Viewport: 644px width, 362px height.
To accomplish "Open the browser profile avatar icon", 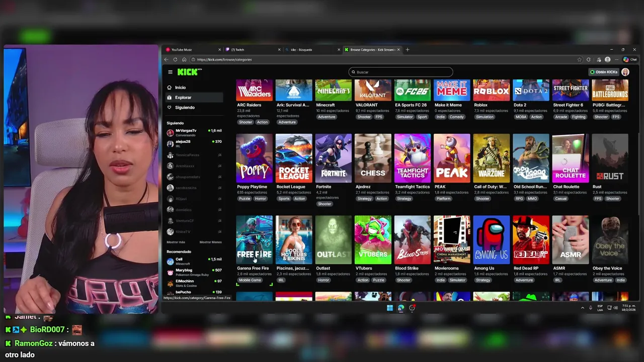I will point(607,59).
